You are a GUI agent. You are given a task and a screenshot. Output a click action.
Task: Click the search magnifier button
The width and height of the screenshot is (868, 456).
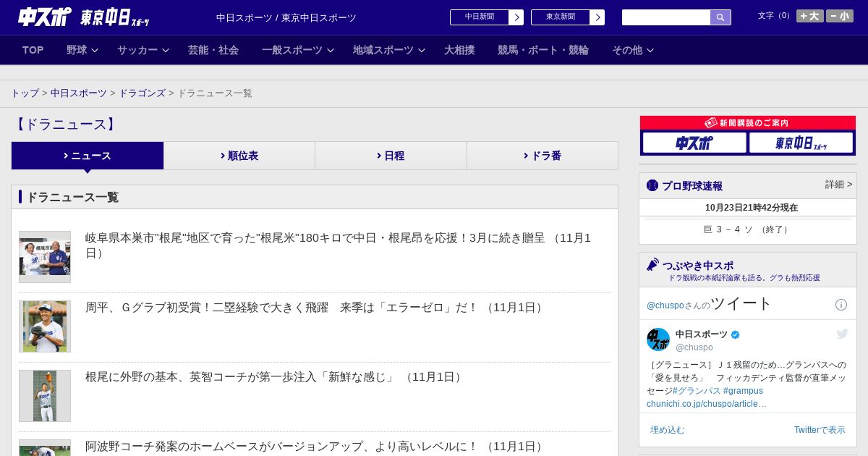click(720, 17)
